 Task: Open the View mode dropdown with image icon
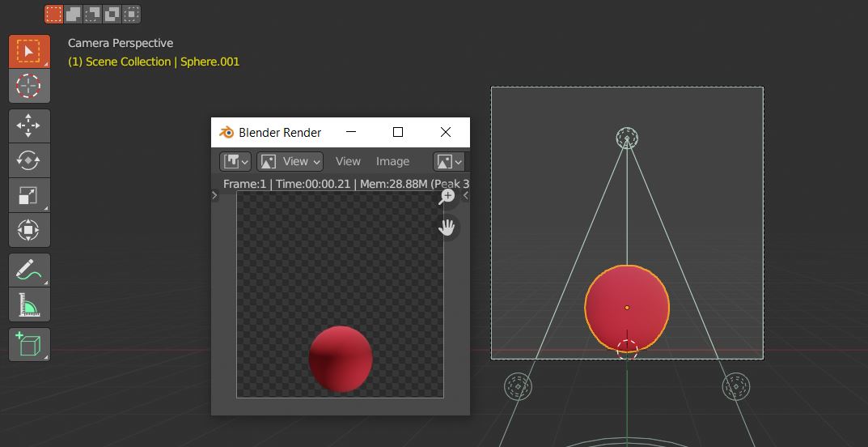290,161
